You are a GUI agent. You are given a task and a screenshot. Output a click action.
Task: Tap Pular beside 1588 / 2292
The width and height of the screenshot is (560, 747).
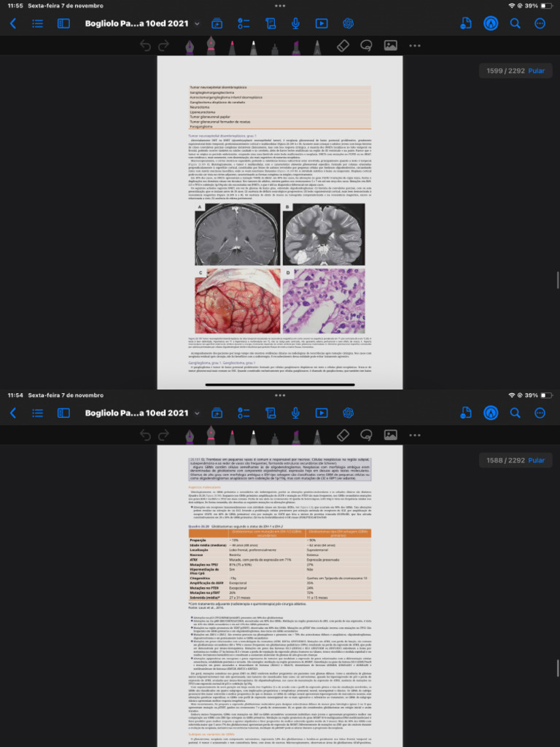tap(536, 460)
